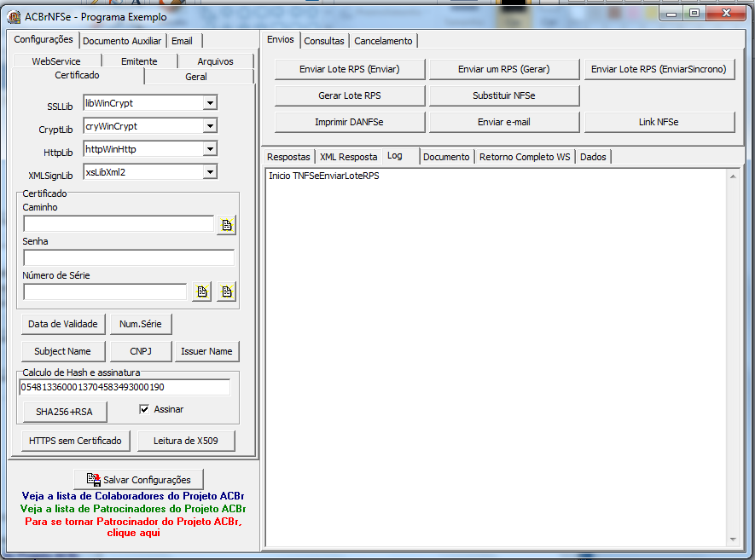Select the WebService configuration tab
Screen dimensions: 755x560
click(x=56, y=61)
